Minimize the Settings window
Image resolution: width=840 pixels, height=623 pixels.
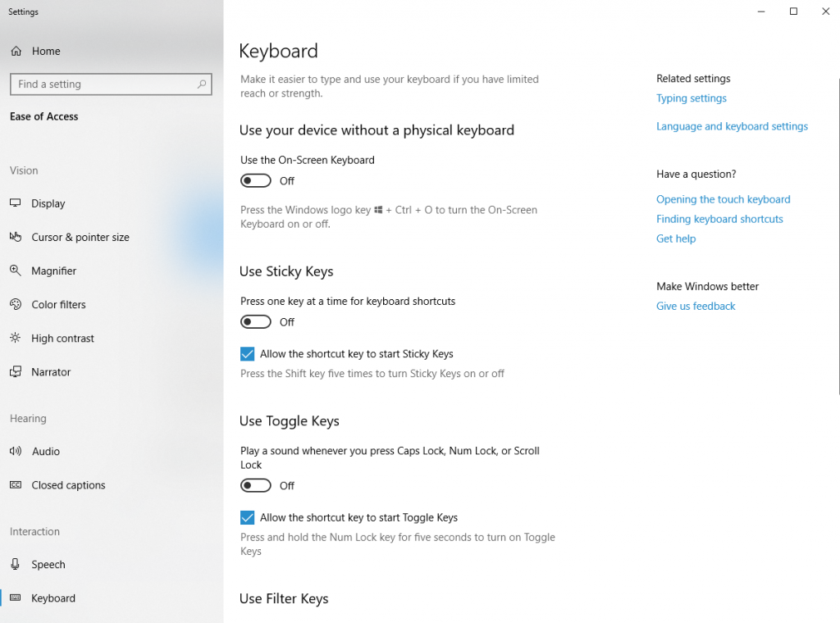760,11
